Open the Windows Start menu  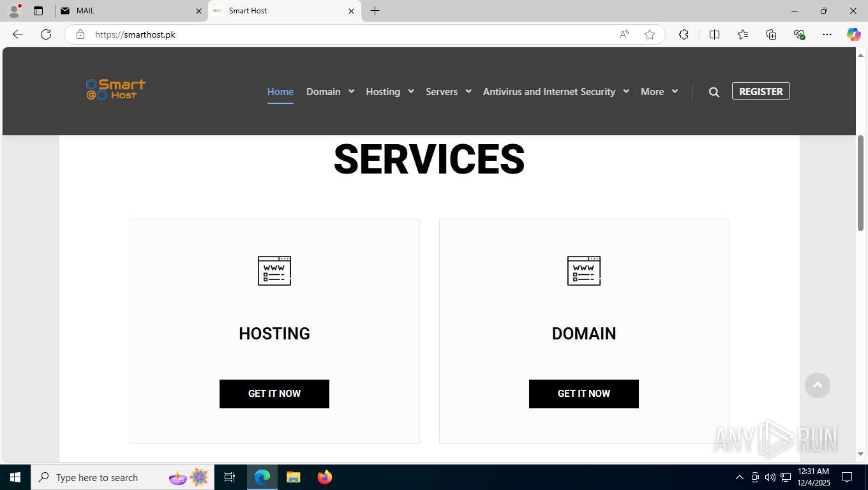[15, 477]
